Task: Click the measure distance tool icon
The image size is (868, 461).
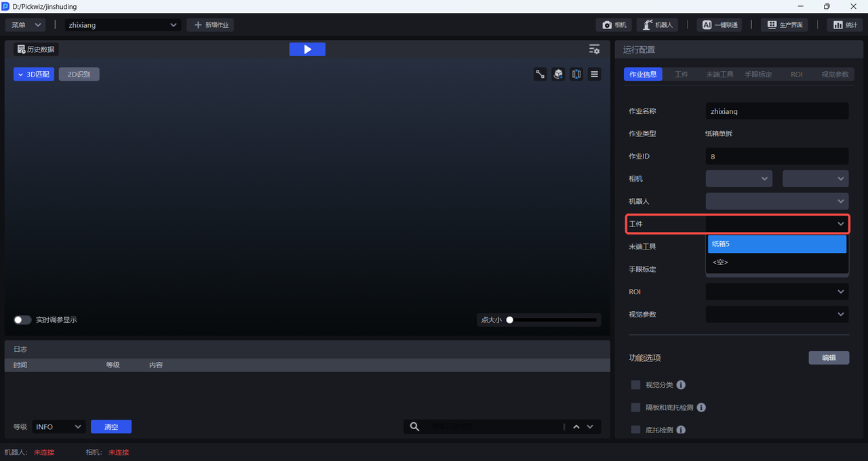Action: click(x=540, y=75)
